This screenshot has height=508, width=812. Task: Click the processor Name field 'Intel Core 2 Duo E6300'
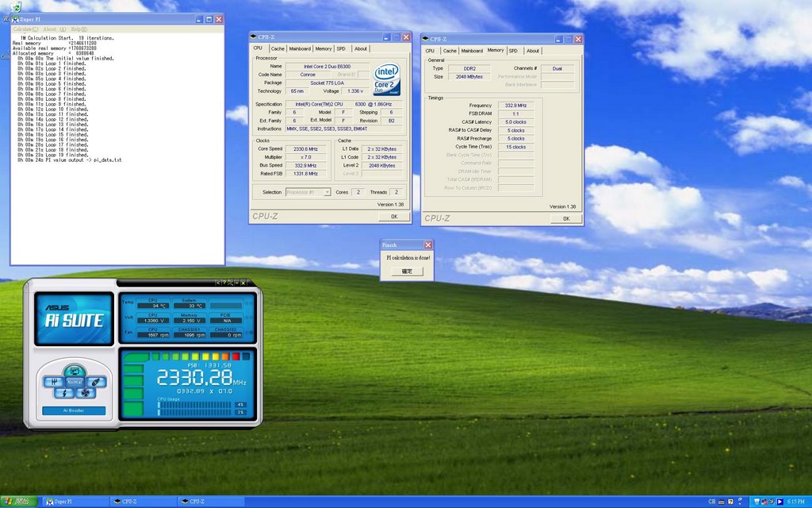pos(327,67)
